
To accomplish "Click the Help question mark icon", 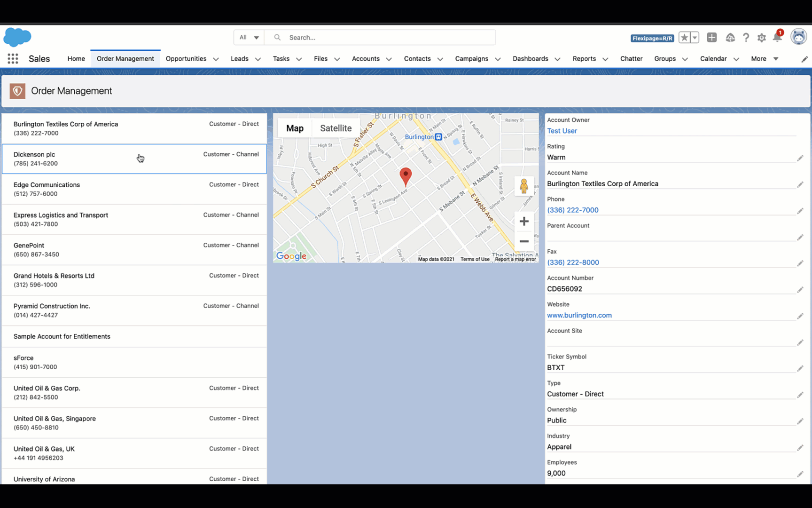I will [x=746, y=38].
